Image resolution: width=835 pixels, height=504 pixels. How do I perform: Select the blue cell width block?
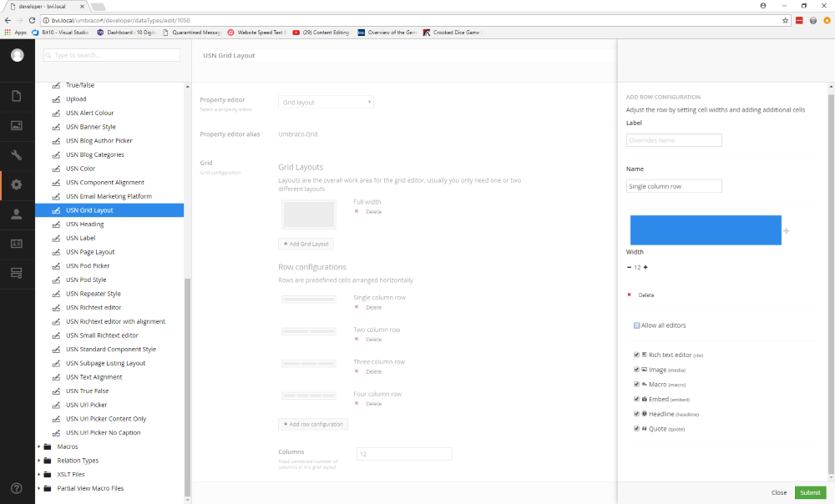[706, 230]
